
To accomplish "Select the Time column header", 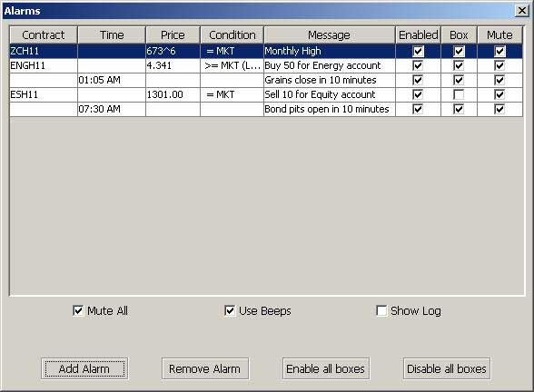I will [x=112, y=35].
